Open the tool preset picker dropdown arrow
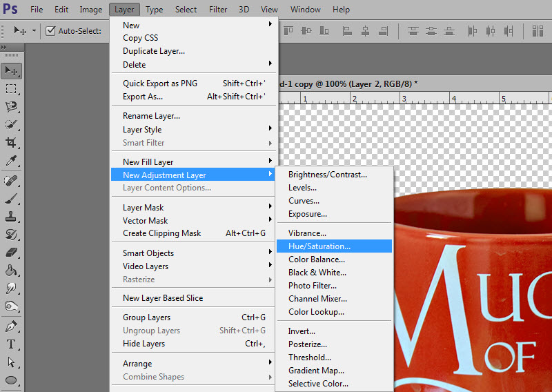The image size is (552, 392). 34,31
